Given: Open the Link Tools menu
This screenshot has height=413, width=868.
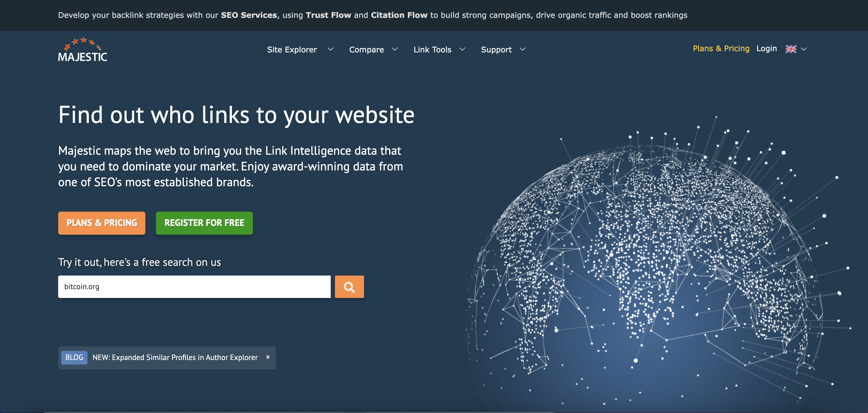Looking at the screenshot, I should 432,50.
